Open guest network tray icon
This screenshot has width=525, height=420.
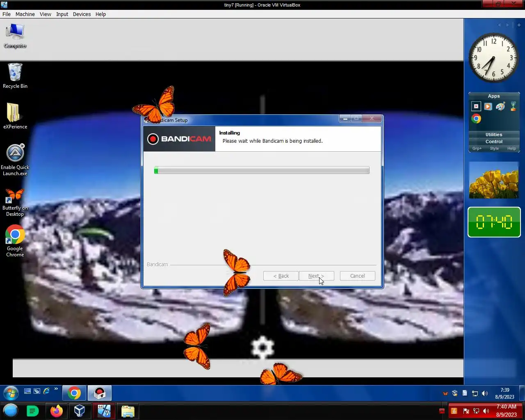click(475, 393)
